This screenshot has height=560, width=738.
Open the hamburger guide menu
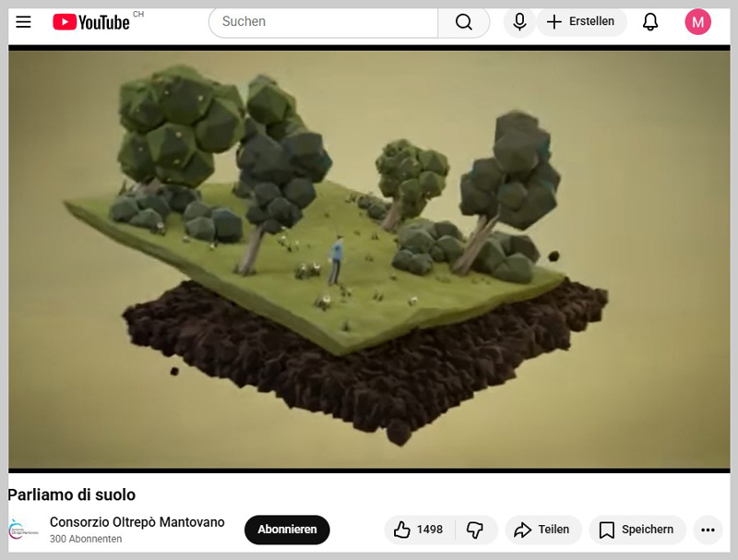coord(24,22)
